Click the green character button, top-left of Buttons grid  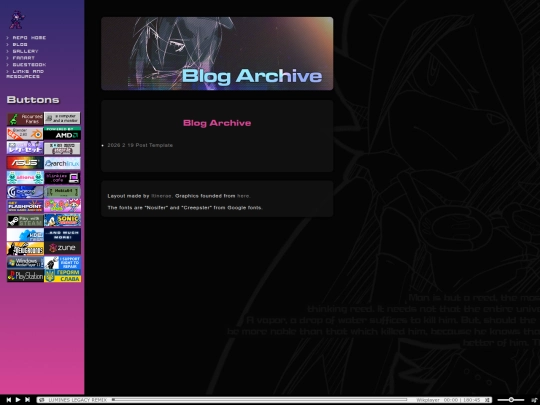tap(25, 119)
